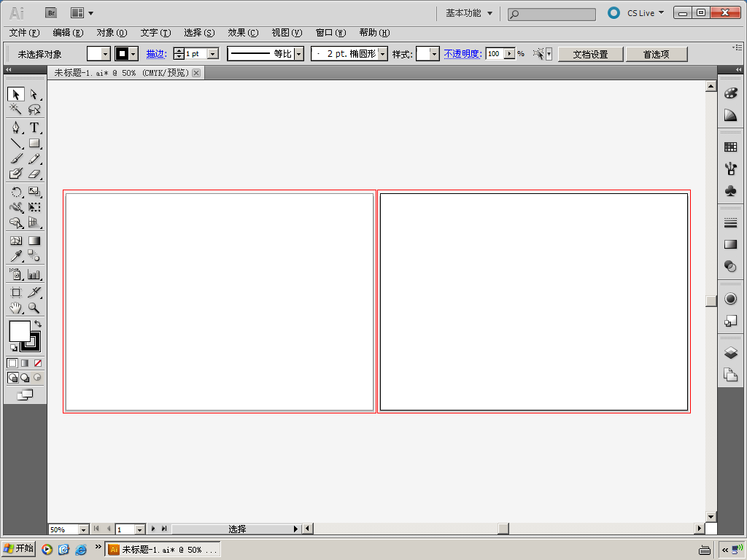
Task: Change the screen mode button
Action: 25,394
